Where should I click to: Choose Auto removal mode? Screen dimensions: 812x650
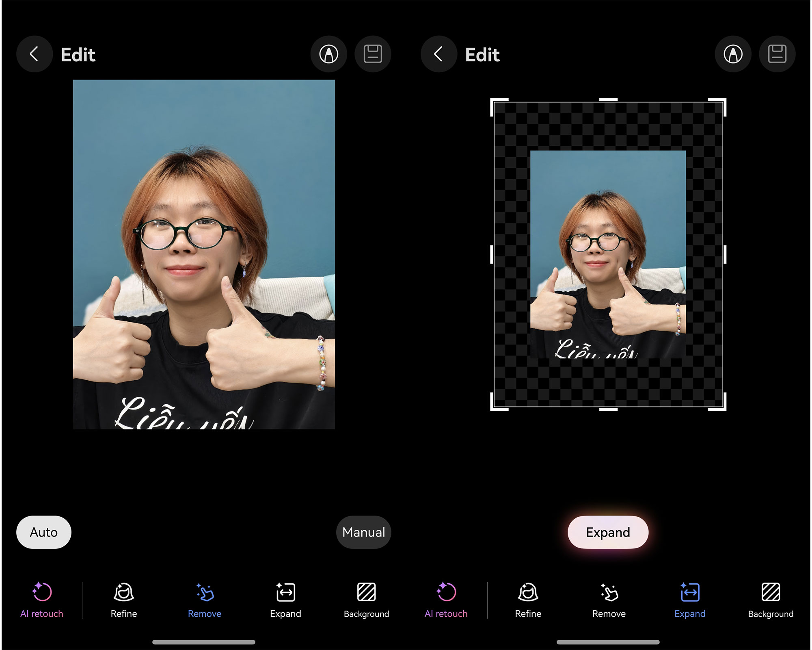point(44,532)
